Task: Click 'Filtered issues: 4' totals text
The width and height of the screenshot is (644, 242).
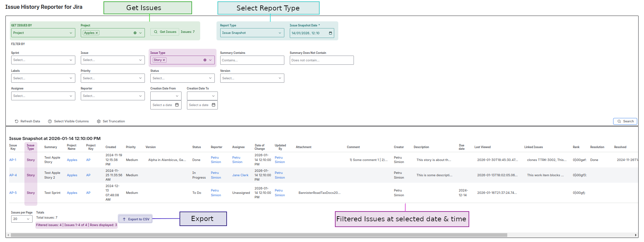Action: pyautogui.click(x=49, y=225)
